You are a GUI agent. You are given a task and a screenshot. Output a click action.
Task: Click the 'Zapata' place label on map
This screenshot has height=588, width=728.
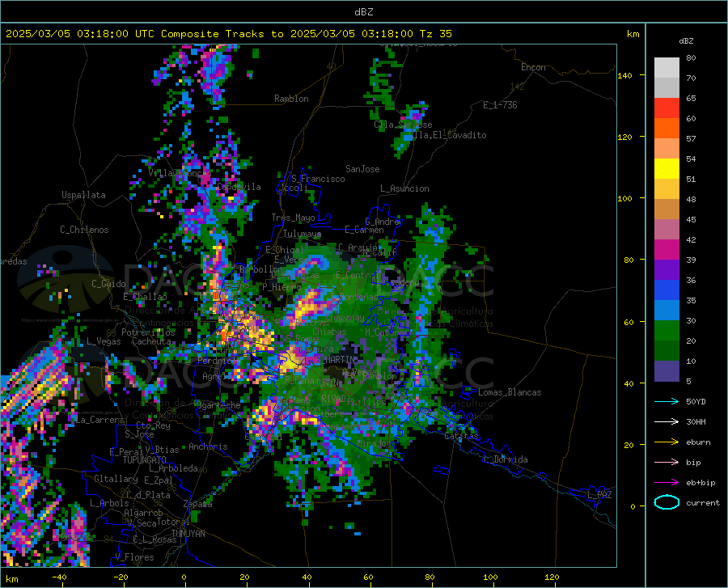[198, 504]
